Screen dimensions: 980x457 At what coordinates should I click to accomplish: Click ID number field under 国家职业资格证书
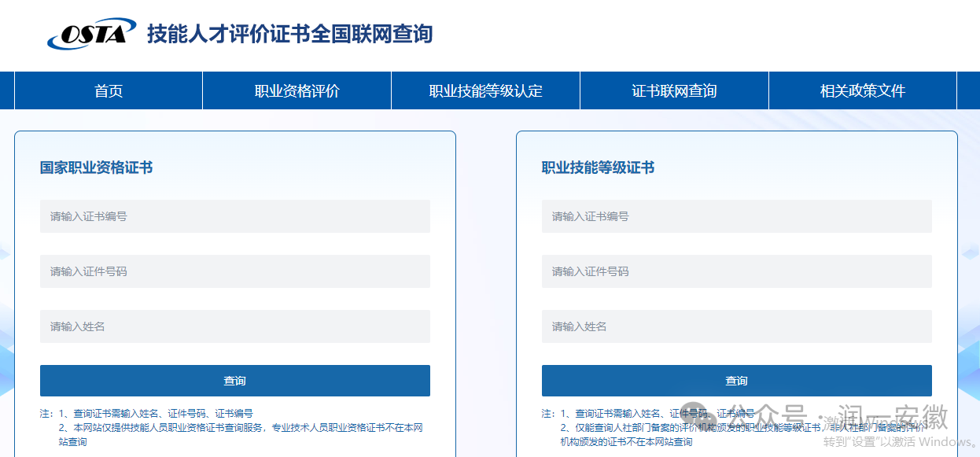point(235,271)
